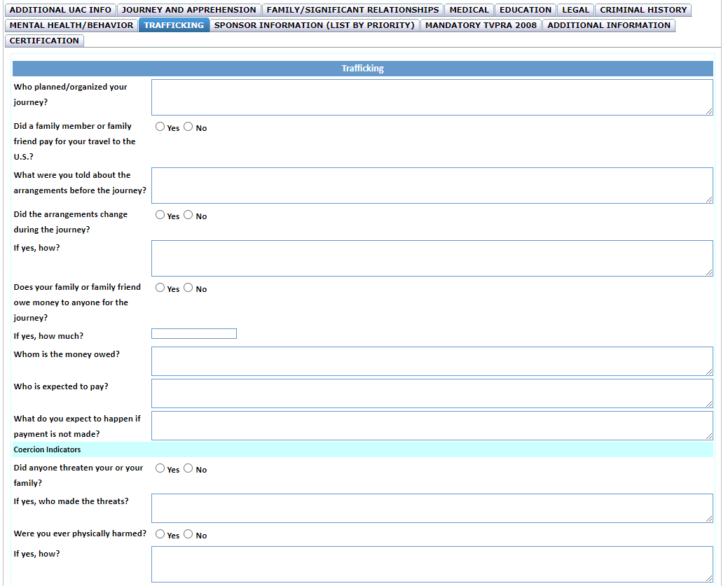Click text area for arrangements told before journey
The width and height of the screenshot is (728, 586).
[x=432, y=186]
